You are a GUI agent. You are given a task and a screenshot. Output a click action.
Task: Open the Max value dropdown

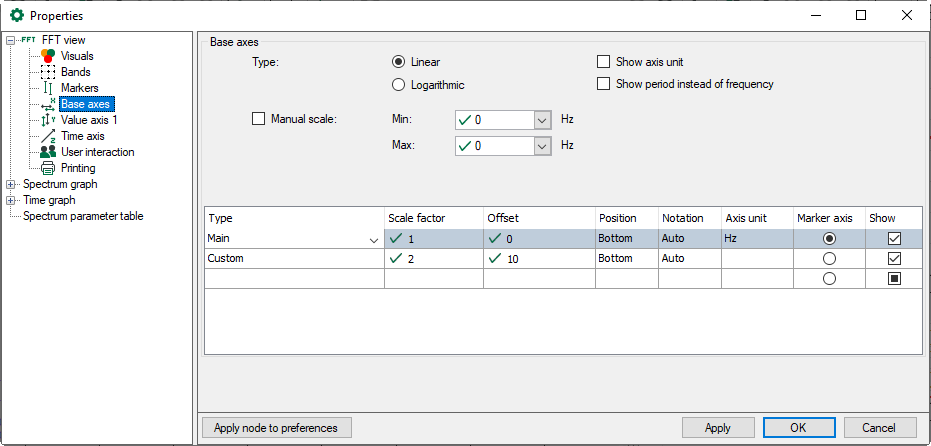[542, 146]
